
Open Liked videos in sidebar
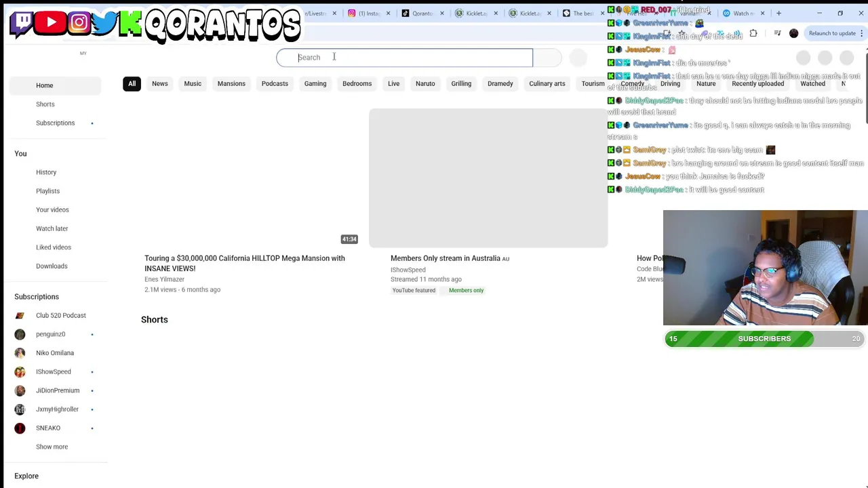click(x=56, y=247)
